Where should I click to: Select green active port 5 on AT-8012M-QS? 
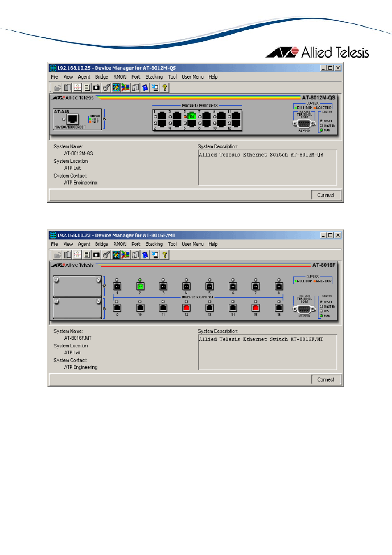click(x=191, y=116)
